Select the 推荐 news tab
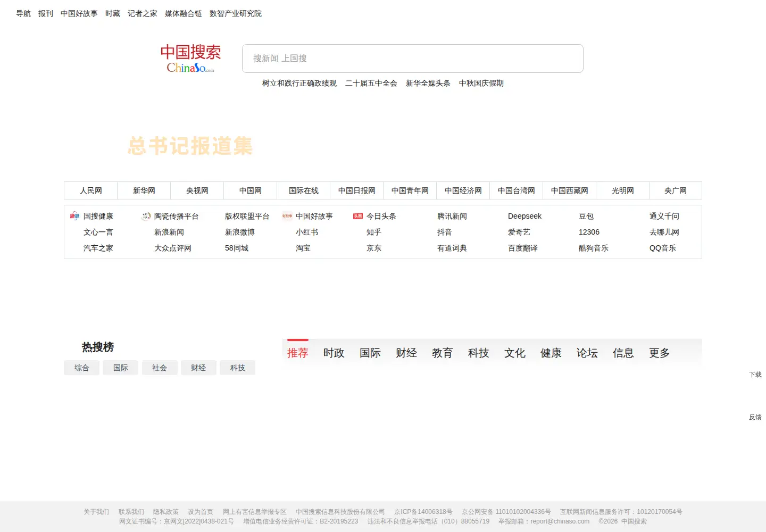The height and width of the screenshot is (532, 766). pos(298,353)
